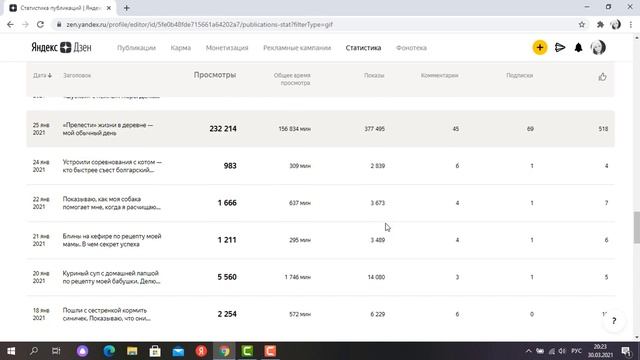Go forward in browser history
The image size is (640, 360).
click(25, 24)
